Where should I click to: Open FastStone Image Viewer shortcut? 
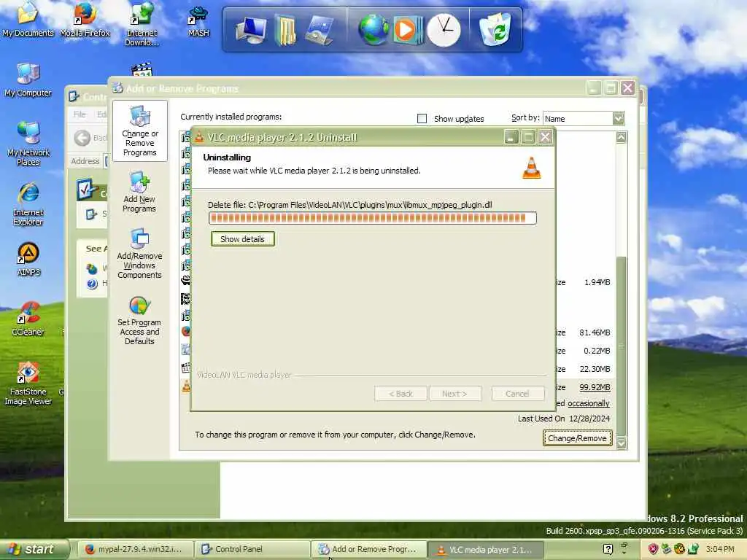[x=28, y=384]
